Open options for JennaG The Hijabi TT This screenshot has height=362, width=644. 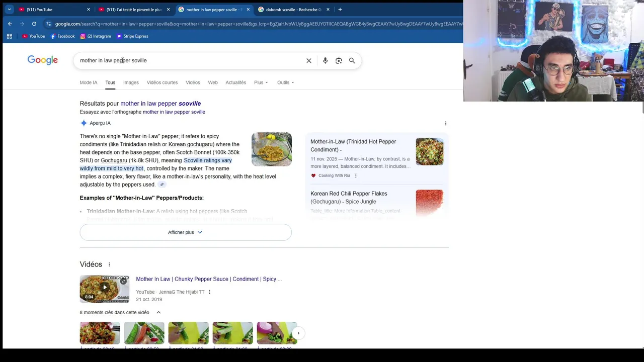pos(210,292)
